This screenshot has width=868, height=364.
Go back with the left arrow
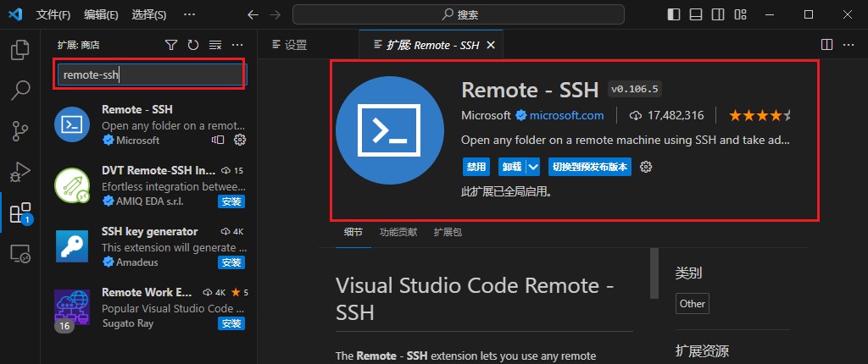[x=253, y=15]
